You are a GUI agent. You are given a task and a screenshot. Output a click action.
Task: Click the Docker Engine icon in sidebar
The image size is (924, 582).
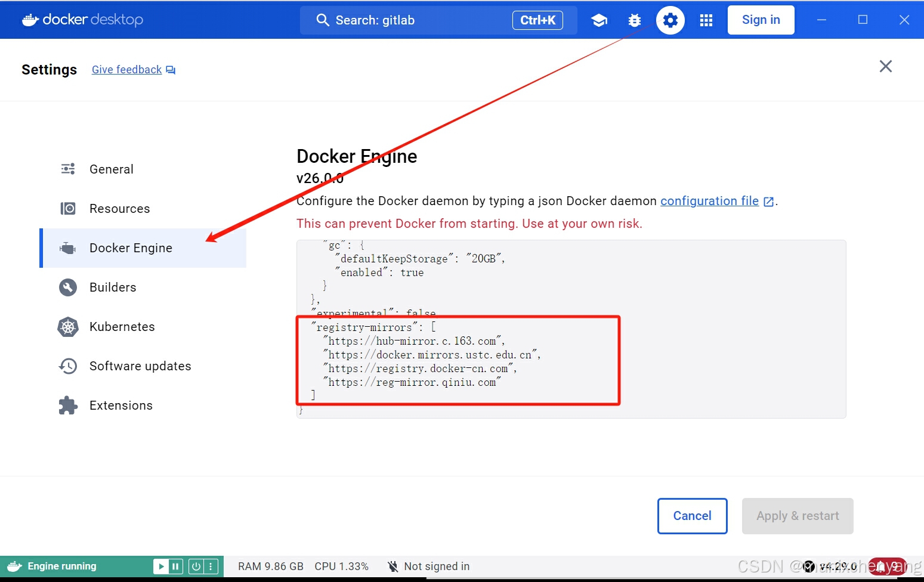68,248
